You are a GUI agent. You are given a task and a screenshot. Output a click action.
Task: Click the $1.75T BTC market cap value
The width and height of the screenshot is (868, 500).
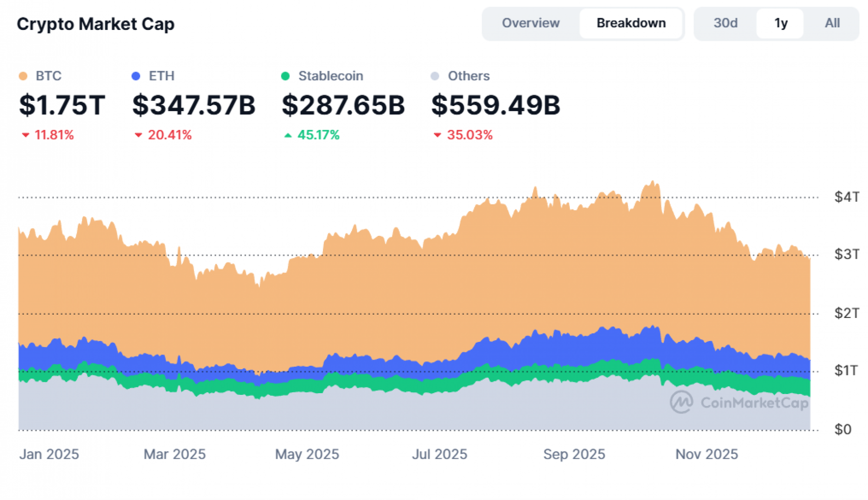[62, 105]
